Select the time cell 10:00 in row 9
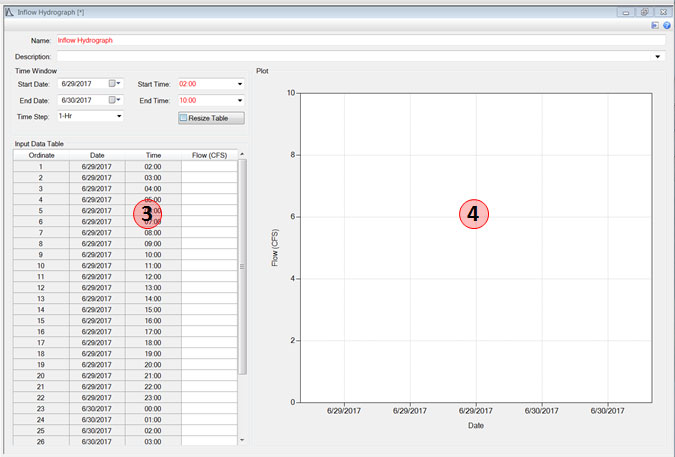This screenshot has width=675, height=457. [153, 255]
